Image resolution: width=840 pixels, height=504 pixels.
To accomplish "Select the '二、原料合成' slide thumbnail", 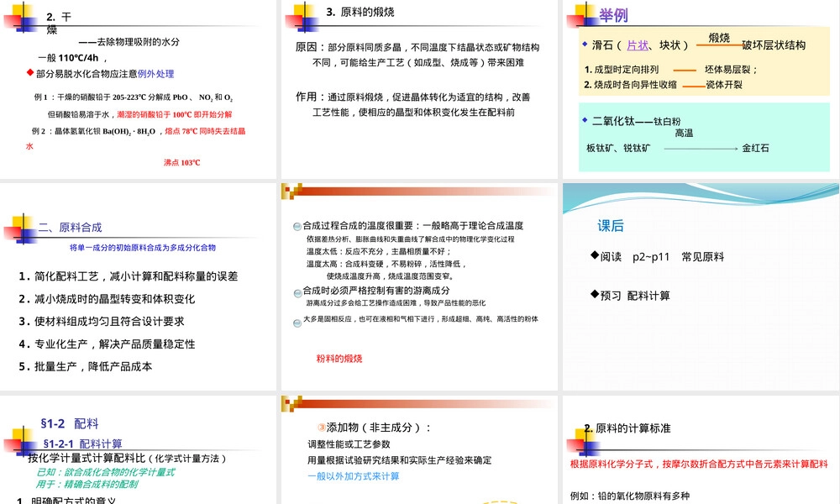I will 139,286.
